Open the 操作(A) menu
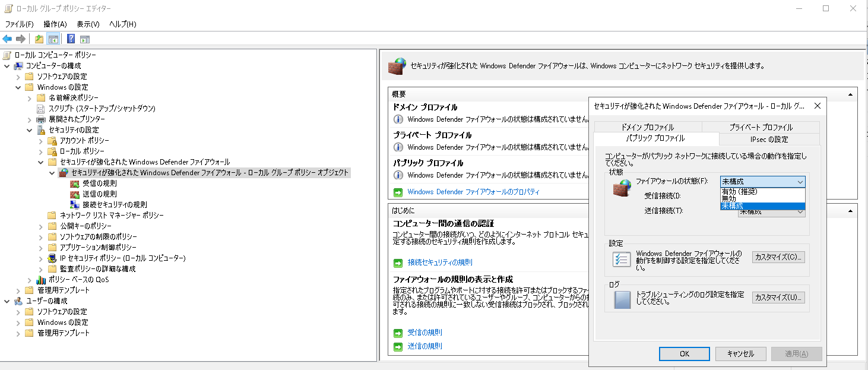The width and height of the screenshot is (868, 370). [55, 24]
